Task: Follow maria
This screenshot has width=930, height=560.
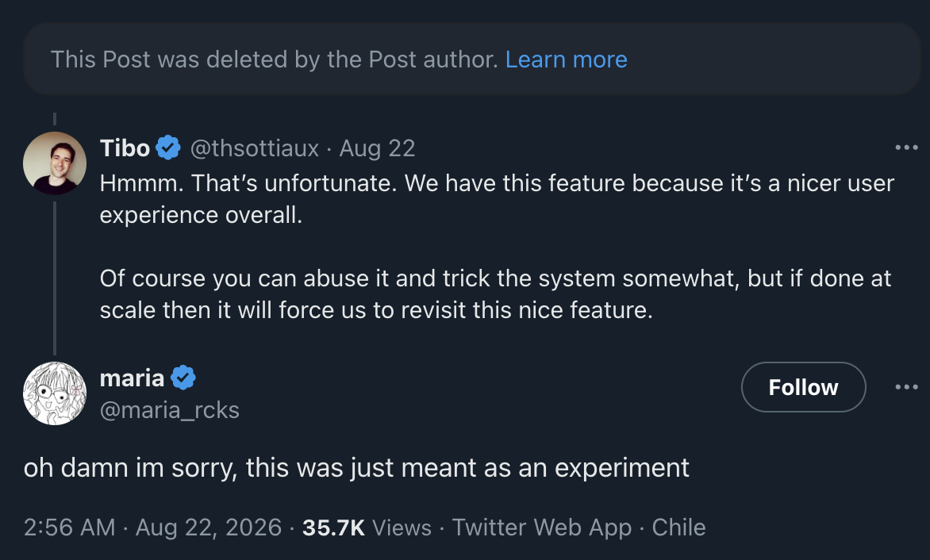Action: click(x=803, y=387)
